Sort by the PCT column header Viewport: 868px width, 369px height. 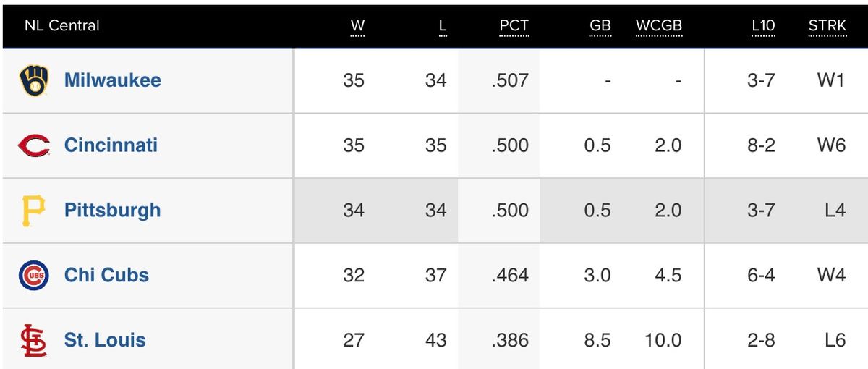coord(514,26)
